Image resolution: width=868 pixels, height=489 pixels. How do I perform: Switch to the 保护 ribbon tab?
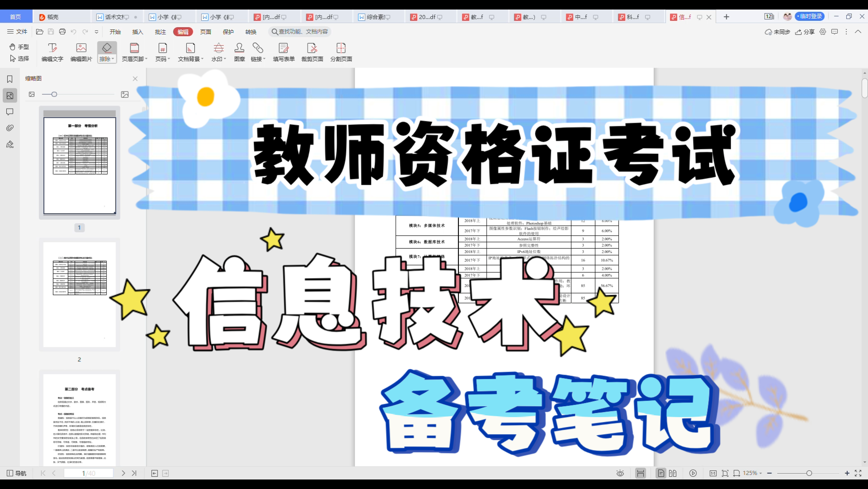point(228,32)
